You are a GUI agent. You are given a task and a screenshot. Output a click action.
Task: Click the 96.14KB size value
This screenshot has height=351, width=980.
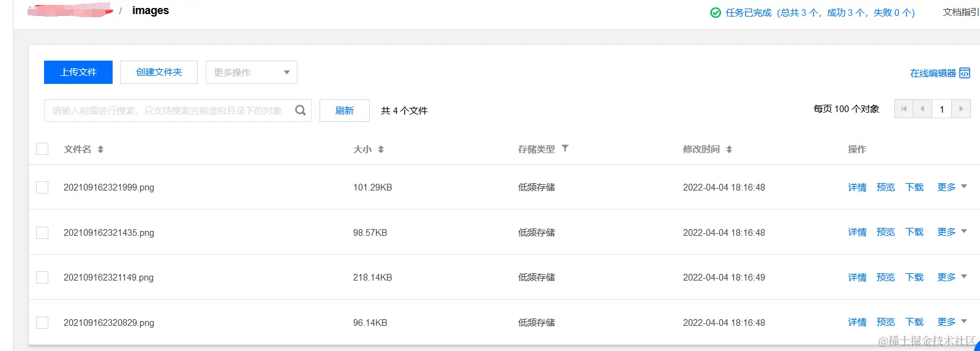(x=370, y=323)
